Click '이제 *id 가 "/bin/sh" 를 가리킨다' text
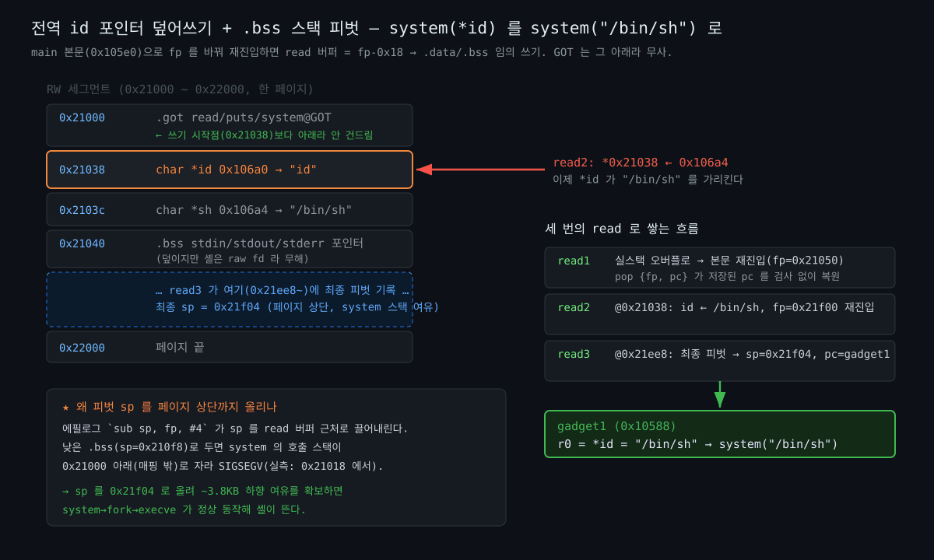This screenshot has width=934, height=560. click(x=648, y=180)
